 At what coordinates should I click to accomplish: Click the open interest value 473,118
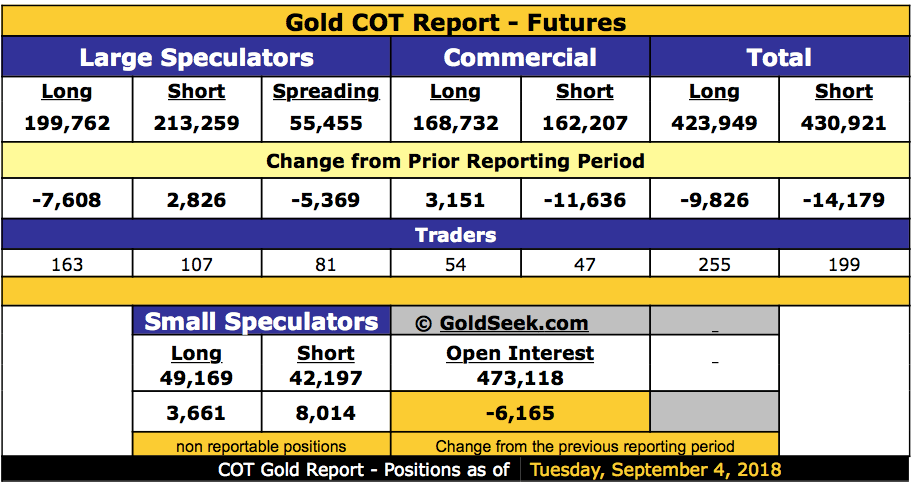[520, 378]
